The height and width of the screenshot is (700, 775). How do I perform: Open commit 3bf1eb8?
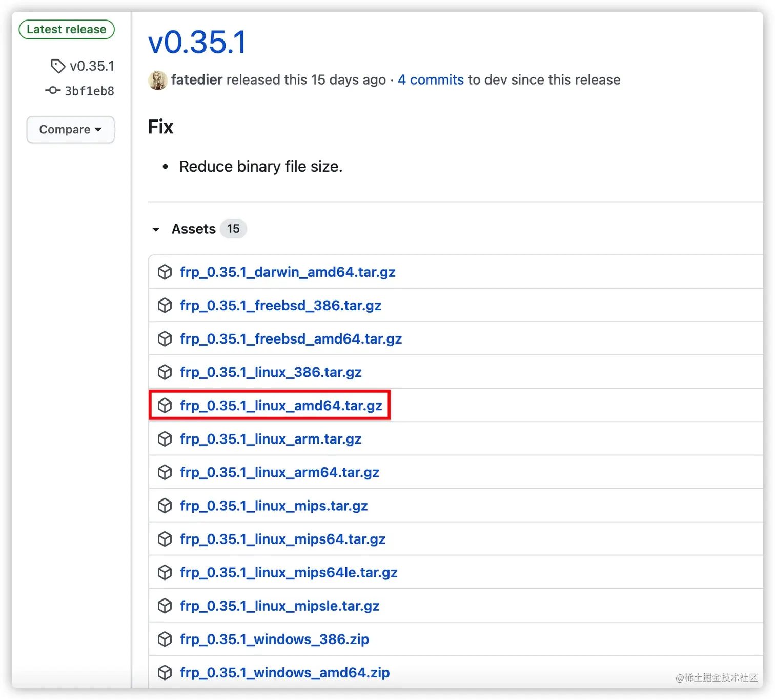tap(89, 91)
